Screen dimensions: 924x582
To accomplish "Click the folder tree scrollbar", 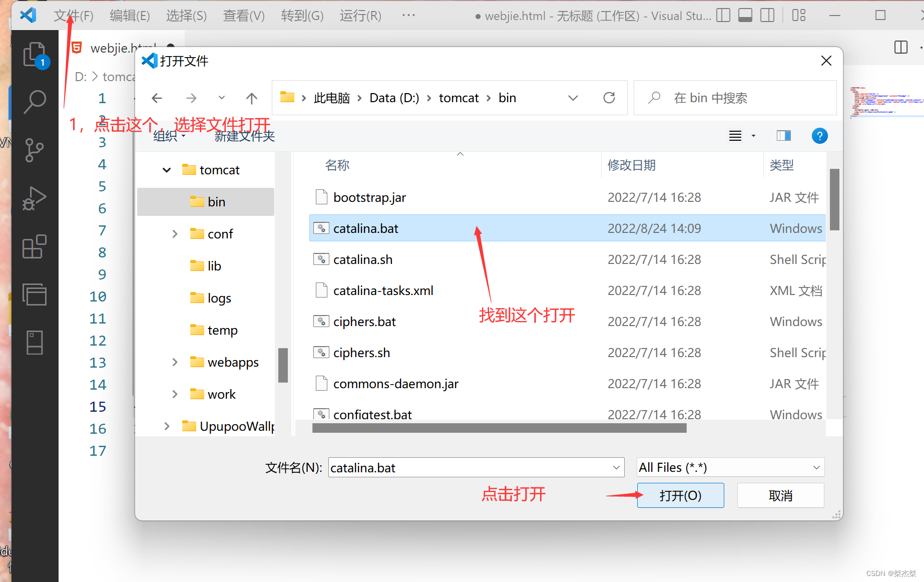I will point(283,365).
